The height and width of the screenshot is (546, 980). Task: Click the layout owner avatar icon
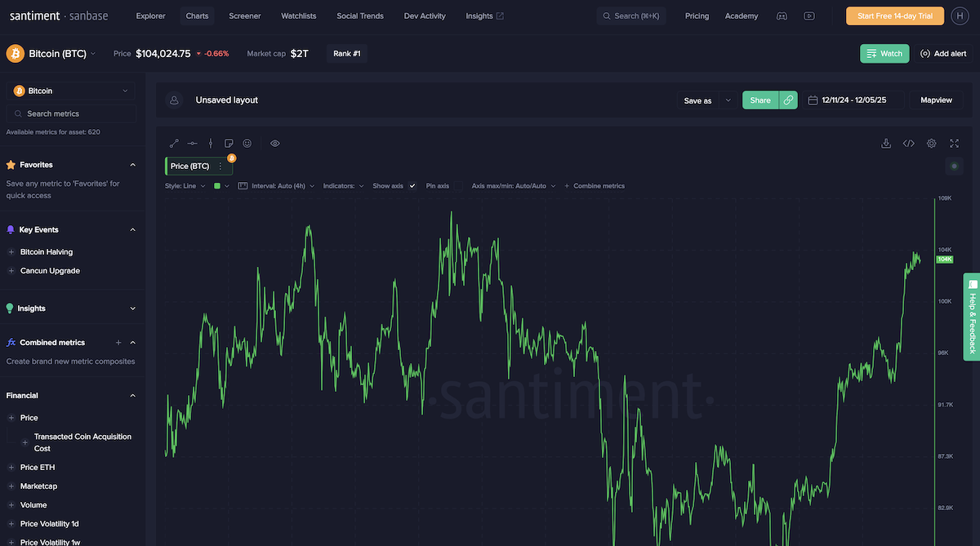[173, 100]
